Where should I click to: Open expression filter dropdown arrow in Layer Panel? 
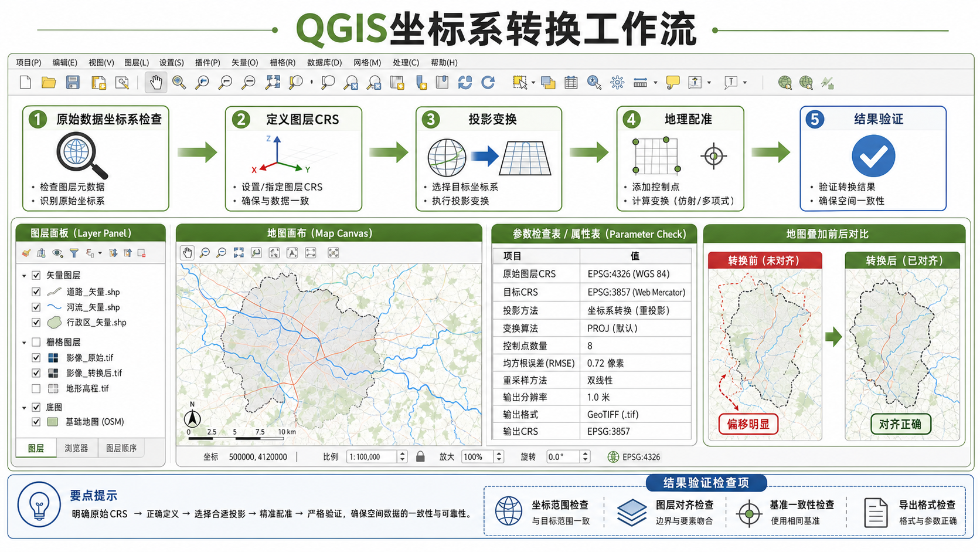[100, 253]
